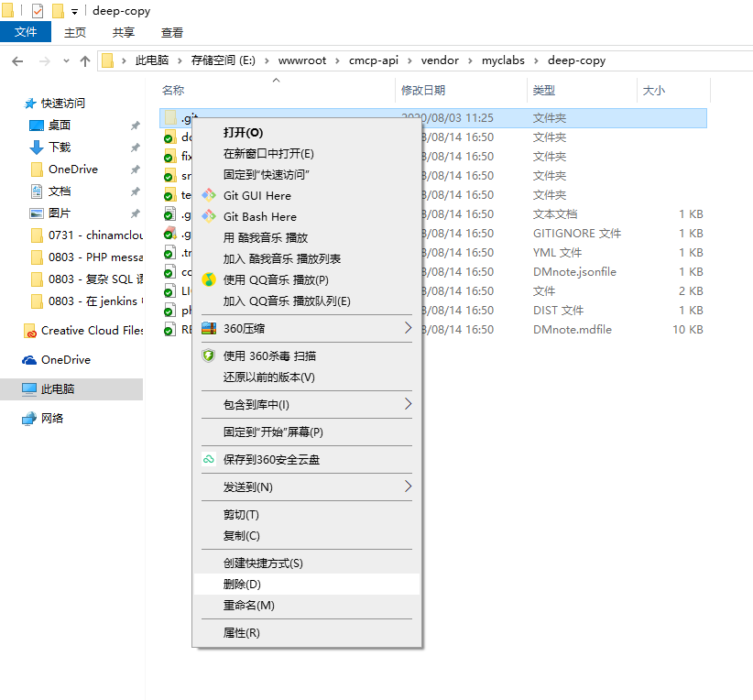The height and width of the screenshot is (700, 753).
Task: Navigate to myclabs in the address bar
Action: click(x=503, y=60)
